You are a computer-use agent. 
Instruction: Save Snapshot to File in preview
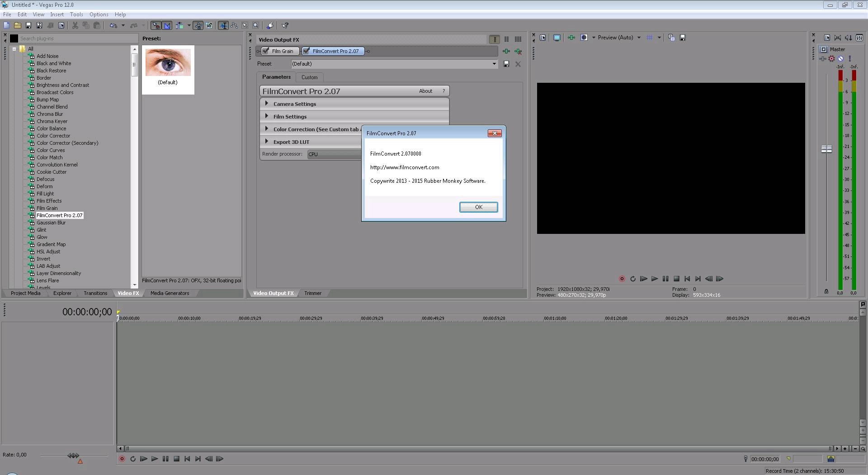click(683, 38)
